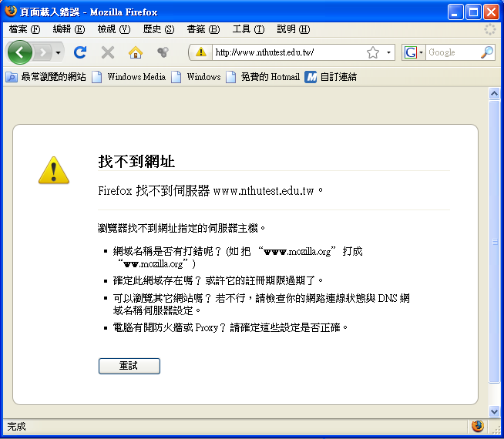
Task: Open the back/forward history dropdown arrow
Action: coord(59,52)
